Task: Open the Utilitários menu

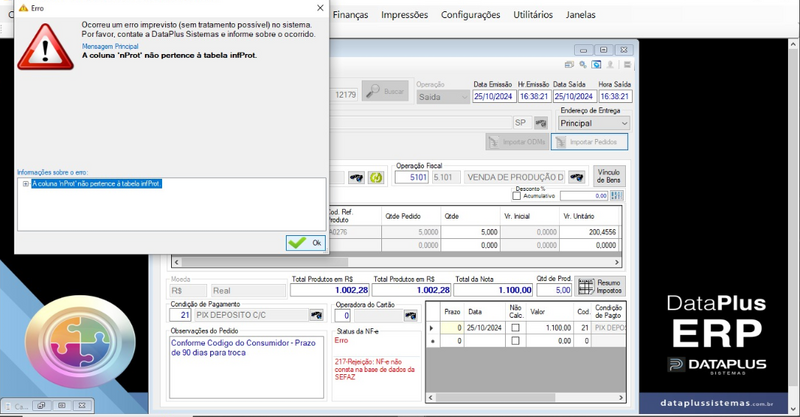Action: click(x=533, y=15)
